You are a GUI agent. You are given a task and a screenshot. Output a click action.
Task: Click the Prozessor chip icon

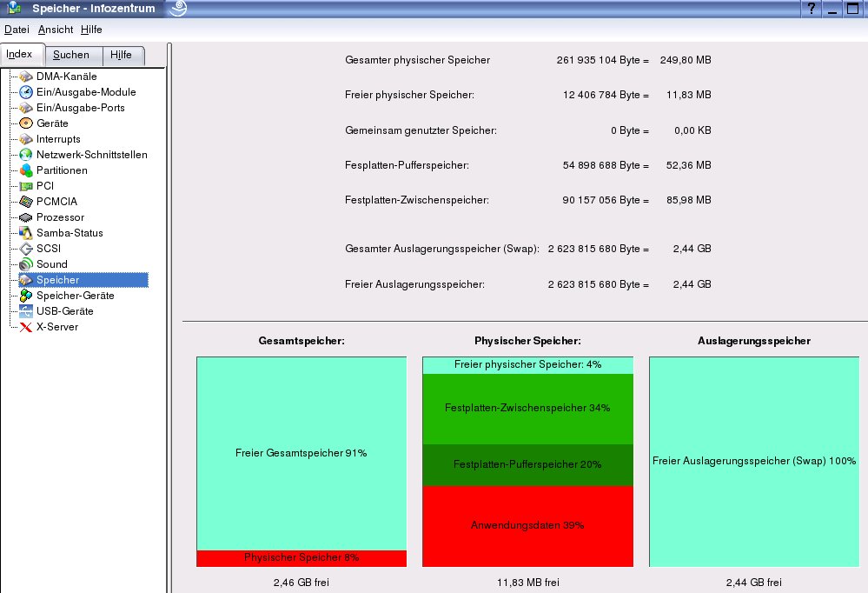pyautogui.click(x=26, y=217)
